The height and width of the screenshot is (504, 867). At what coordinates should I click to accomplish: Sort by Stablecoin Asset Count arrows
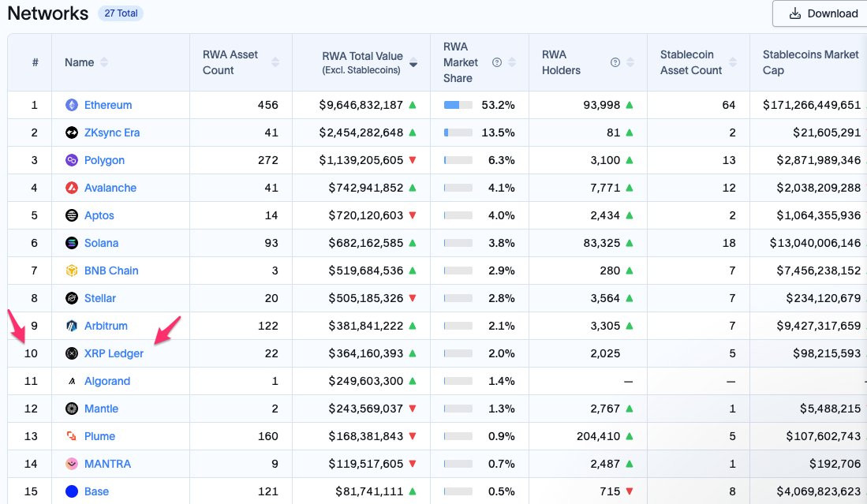pyautogui.click(x=733, y=62)
